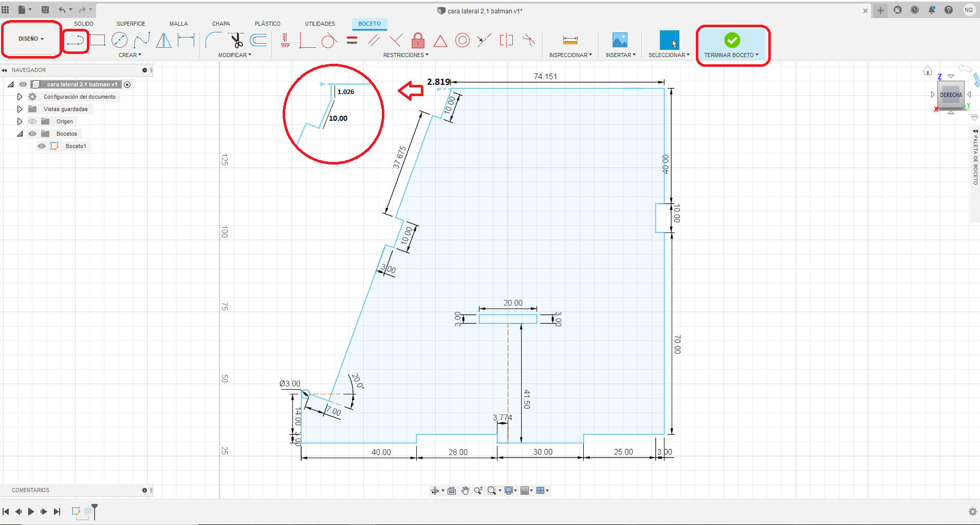Screen dimensions: 980x525
Task: Switch to the PLÁSTICO tab
Action: coord(268,24)
